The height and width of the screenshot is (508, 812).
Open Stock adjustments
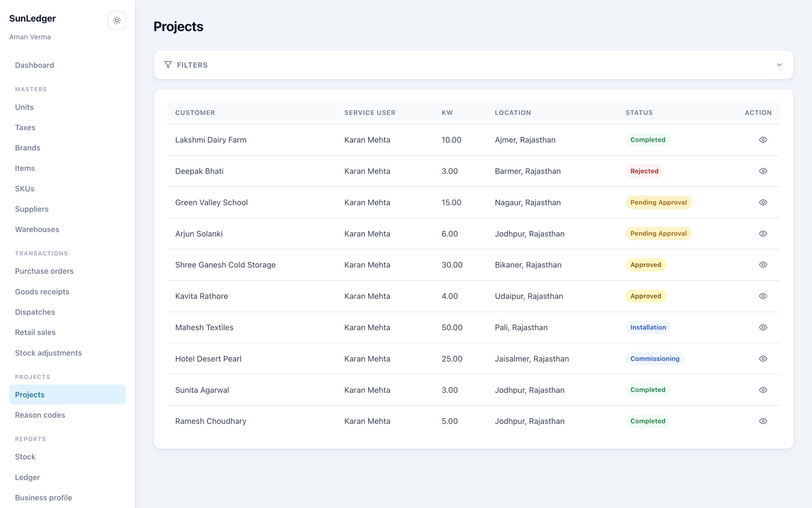(x=67, y=353)
